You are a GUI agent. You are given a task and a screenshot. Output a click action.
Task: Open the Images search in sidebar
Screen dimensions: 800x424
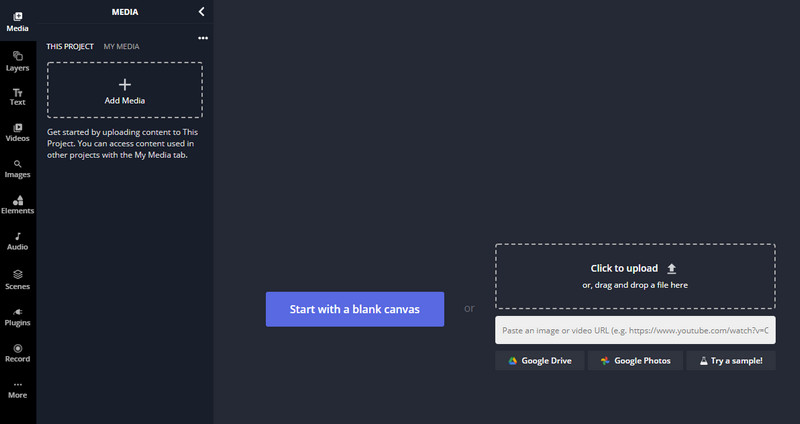(x=17, y=168)
